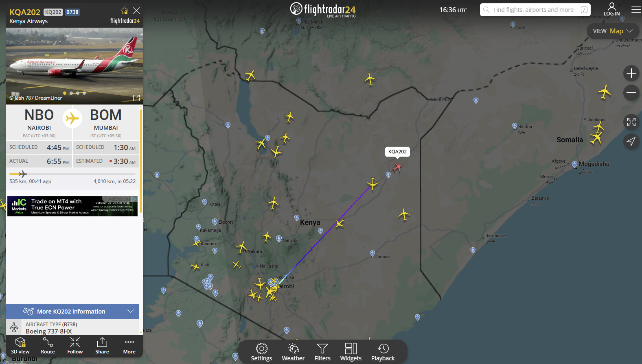Zoom in on the map

[631, 73]
